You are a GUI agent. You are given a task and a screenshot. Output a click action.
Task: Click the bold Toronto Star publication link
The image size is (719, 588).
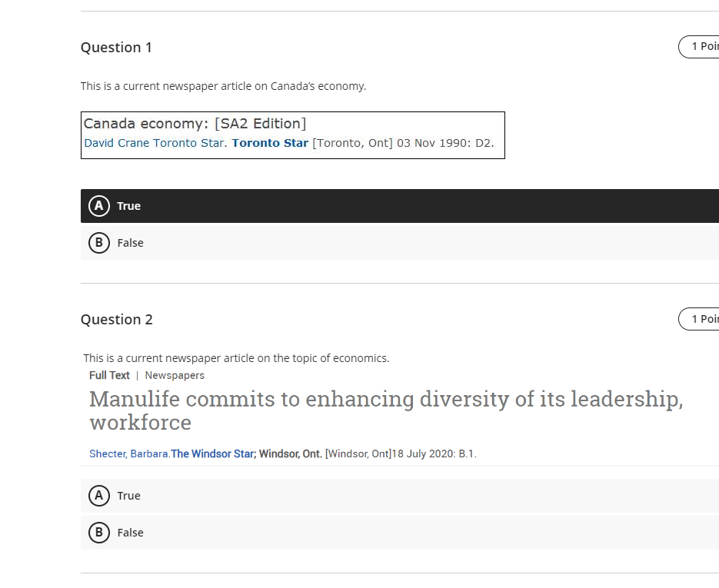pos(270,143)
